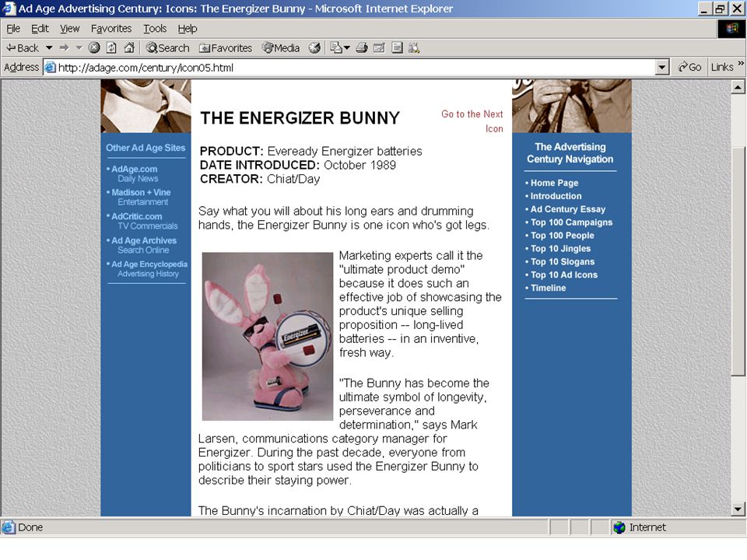The width and height of the screenshot is (747, 560).
Task: Click the Internet zone globe icon
Action: (619, 527)
